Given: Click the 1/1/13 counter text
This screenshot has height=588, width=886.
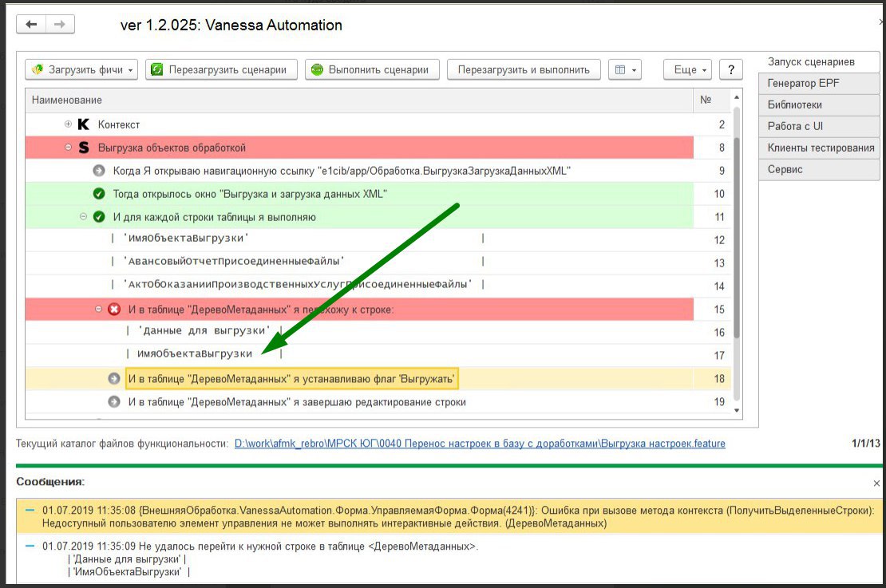Looking at the screenshot, I should click(866, 444).
